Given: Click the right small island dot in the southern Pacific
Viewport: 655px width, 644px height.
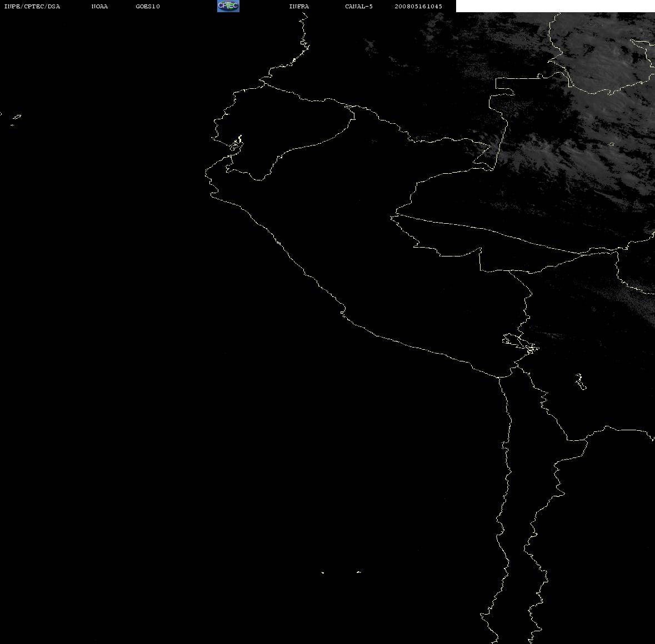Looking at the screenshot, I should pyautogui.click(x=359, y=572).
